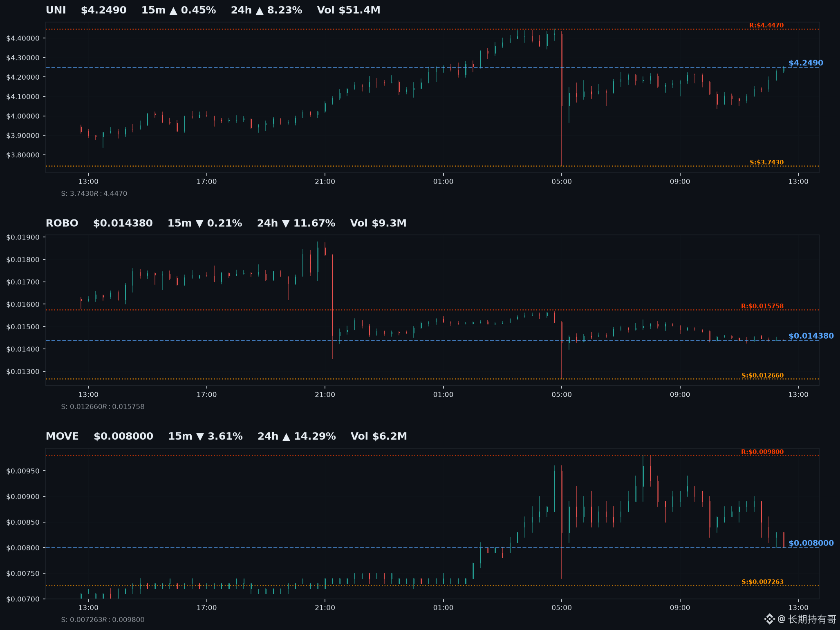This screenshot has height=630, width=840.
Task: Click the 09:00 time tick under ROBO chart
Action: 680,395
